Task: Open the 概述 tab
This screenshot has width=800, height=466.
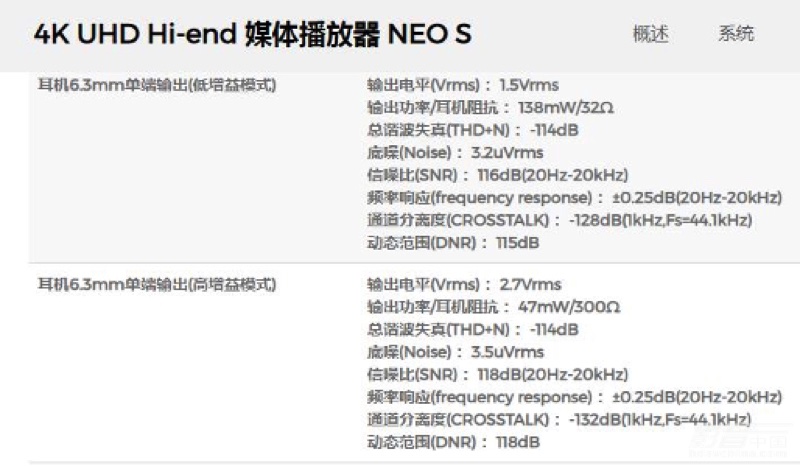Action: [651, 34]
